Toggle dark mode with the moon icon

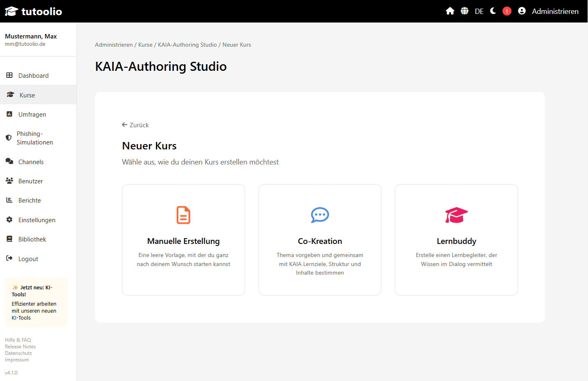[x=493, y=11]
